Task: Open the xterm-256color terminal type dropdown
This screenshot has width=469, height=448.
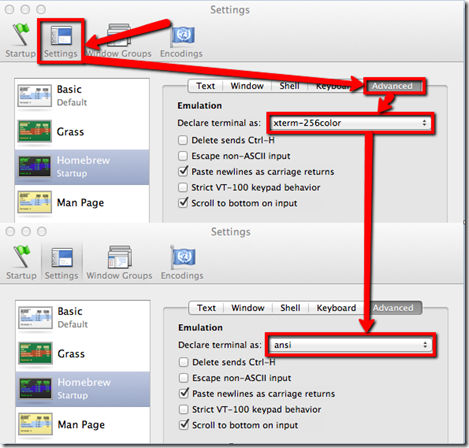Action: click(350, 123)
